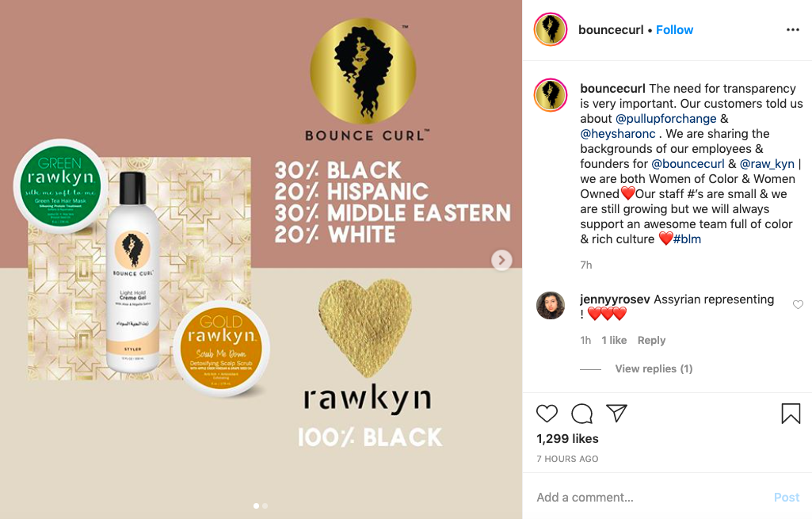
Task: Like jennyyrosev's comment with small heart
Action: 798,304
